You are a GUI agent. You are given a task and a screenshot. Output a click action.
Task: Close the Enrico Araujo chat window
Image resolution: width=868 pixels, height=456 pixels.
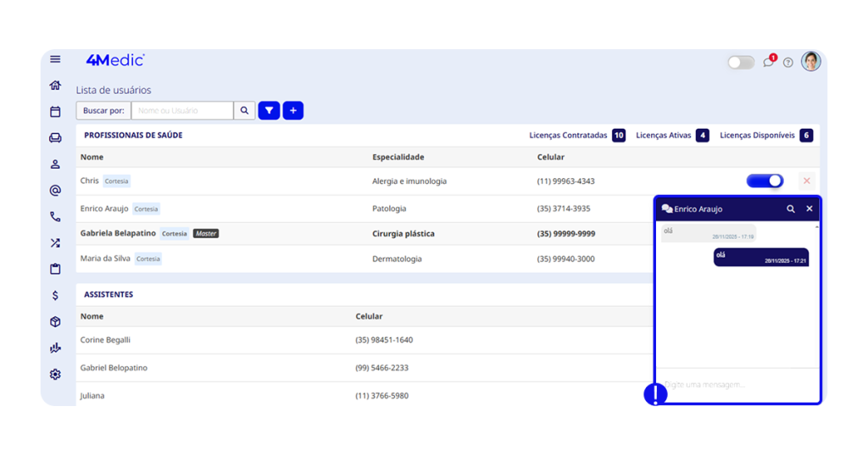click(x=810, y=209)
